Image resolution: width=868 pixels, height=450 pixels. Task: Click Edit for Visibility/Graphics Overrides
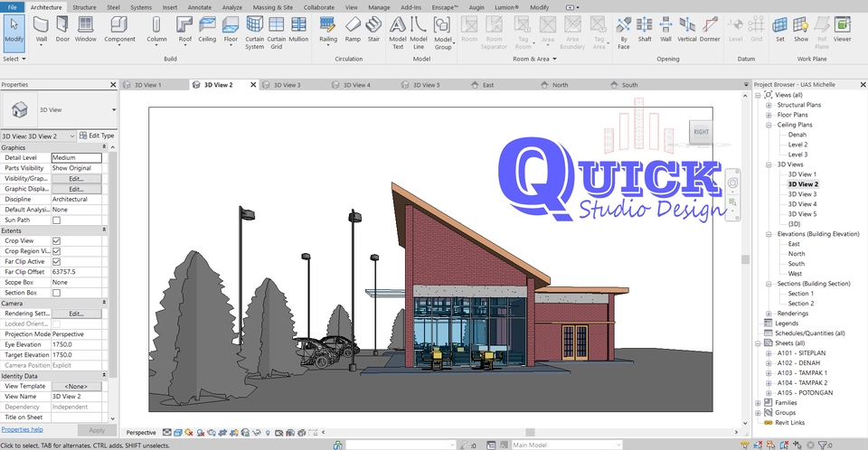(76, 179)
